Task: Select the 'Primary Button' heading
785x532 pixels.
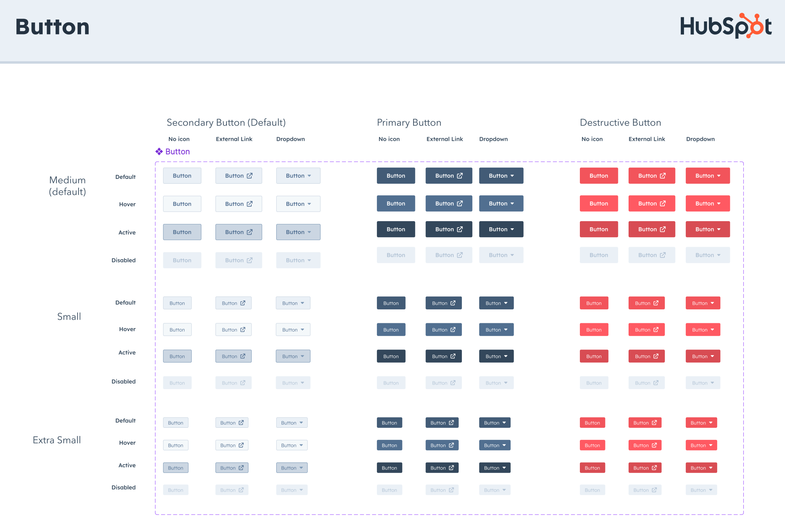Action: (409, 123)
